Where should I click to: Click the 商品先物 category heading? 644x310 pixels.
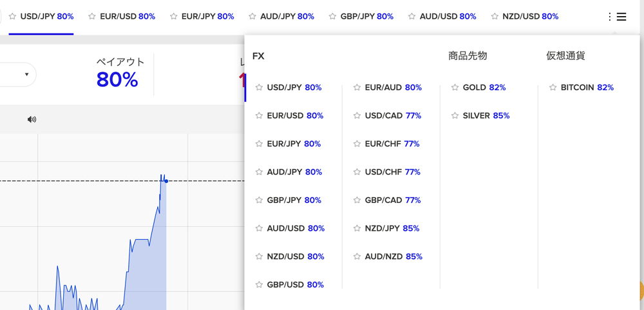click(x=468, y=56)
